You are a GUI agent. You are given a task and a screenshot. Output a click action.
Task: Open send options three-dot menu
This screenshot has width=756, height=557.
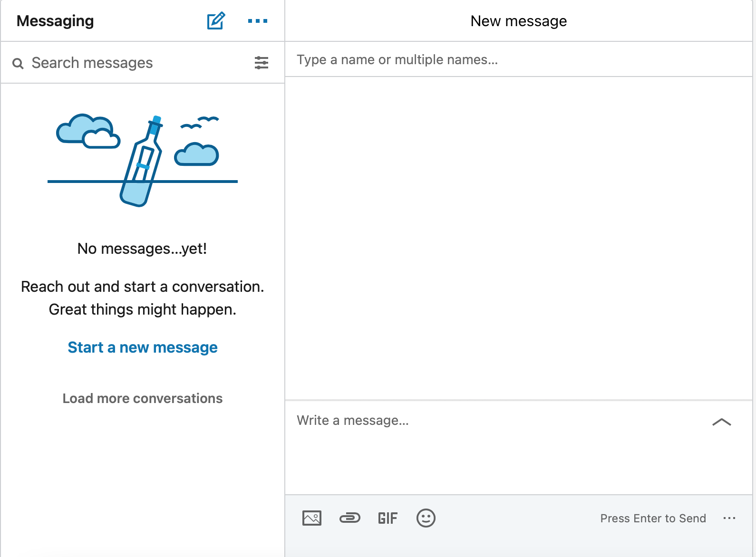729,518
